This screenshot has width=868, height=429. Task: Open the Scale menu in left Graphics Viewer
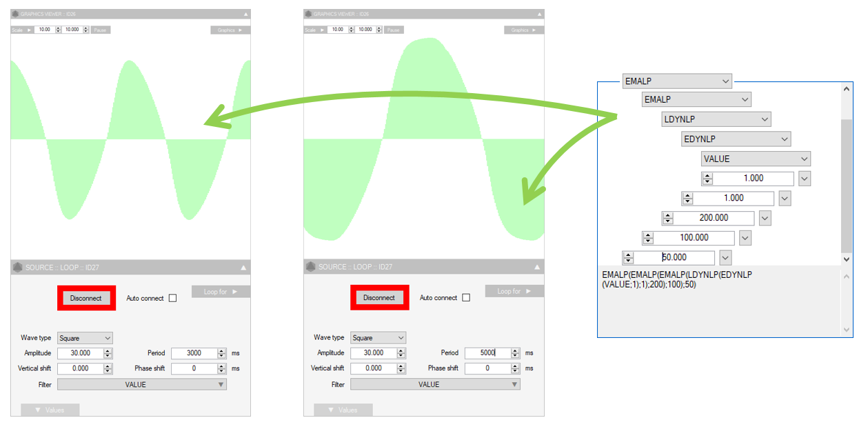[22, 30]
